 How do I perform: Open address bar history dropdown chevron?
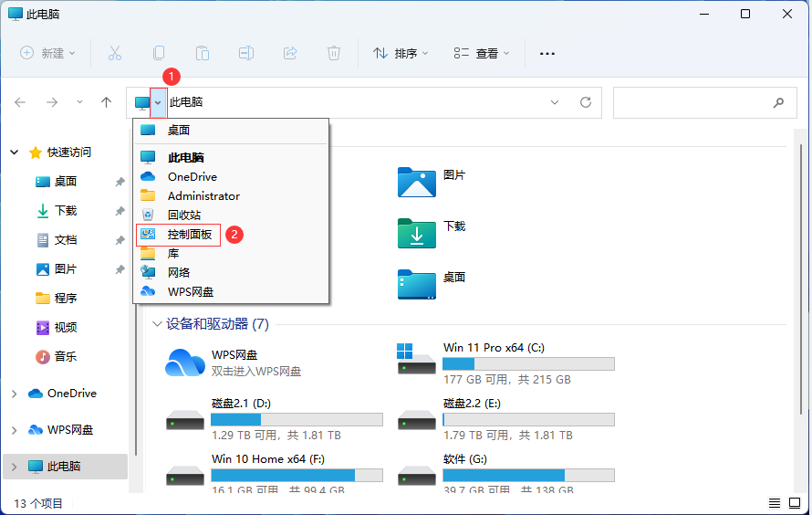(x=555, y=102)
